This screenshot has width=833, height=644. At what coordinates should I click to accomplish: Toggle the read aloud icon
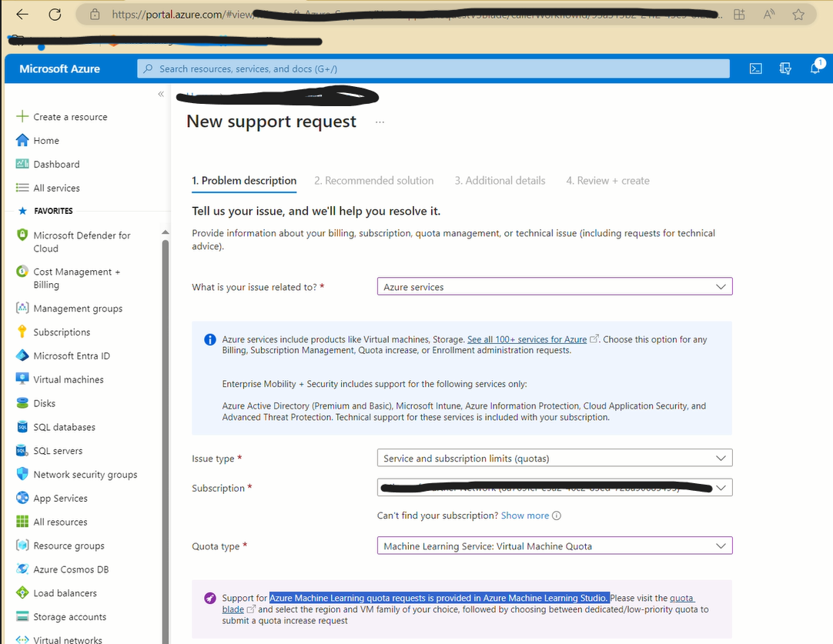[769, 15]
